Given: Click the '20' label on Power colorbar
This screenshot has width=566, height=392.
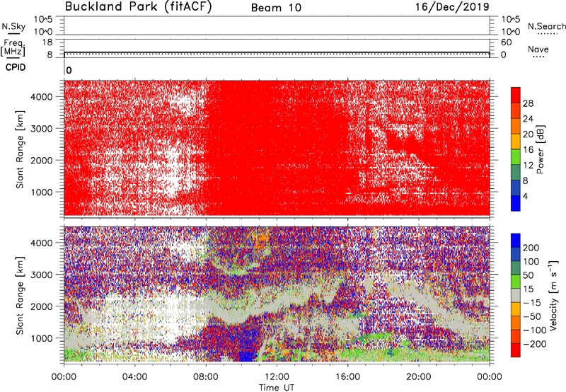Looking at the screenshot, I should (528, 134).
